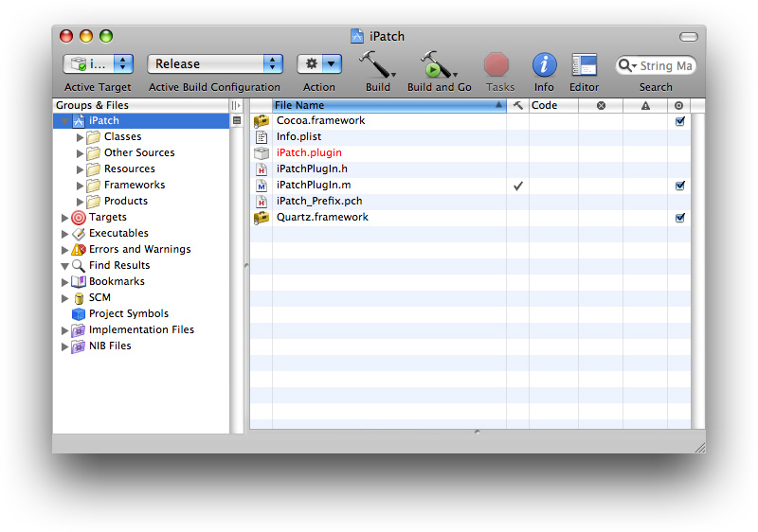Click the Code column header
758x532 pixels.
pyautogui.click(x=552, y=105)
